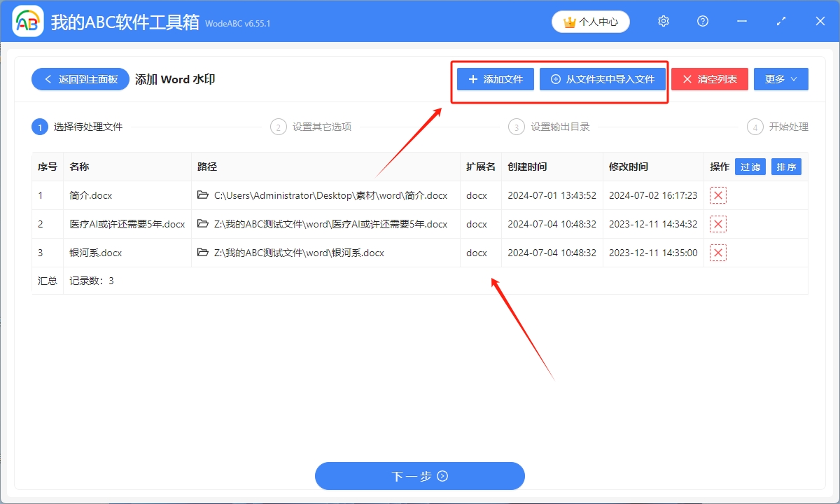The height and width of the screenshot is (504, 840).
Task: Click the crown icon on 个人中心
Action: click(x=568, y=22)
